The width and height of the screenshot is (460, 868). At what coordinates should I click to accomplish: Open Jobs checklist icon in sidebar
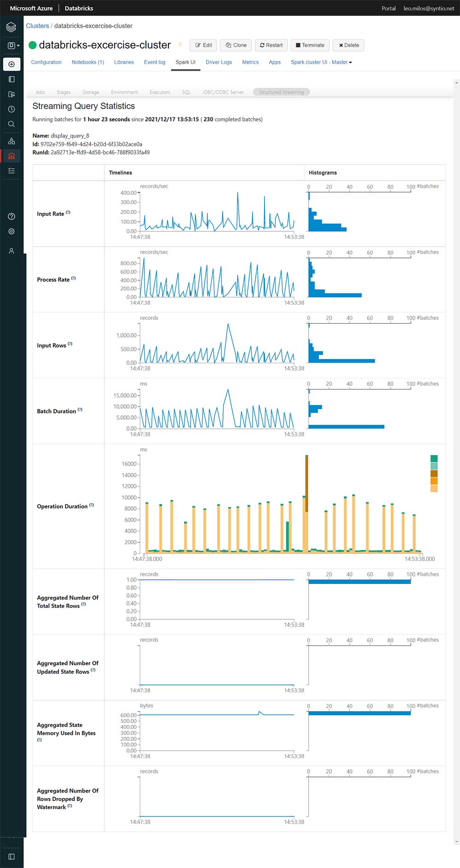pyautogui.click(x=11, y=171)
